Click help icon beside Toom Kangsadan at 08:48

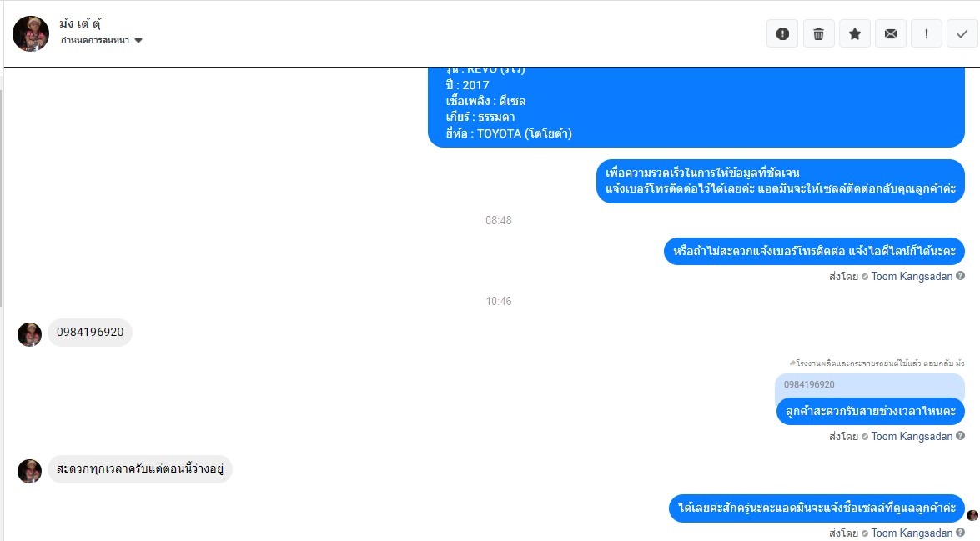click(x=960, y=275)
